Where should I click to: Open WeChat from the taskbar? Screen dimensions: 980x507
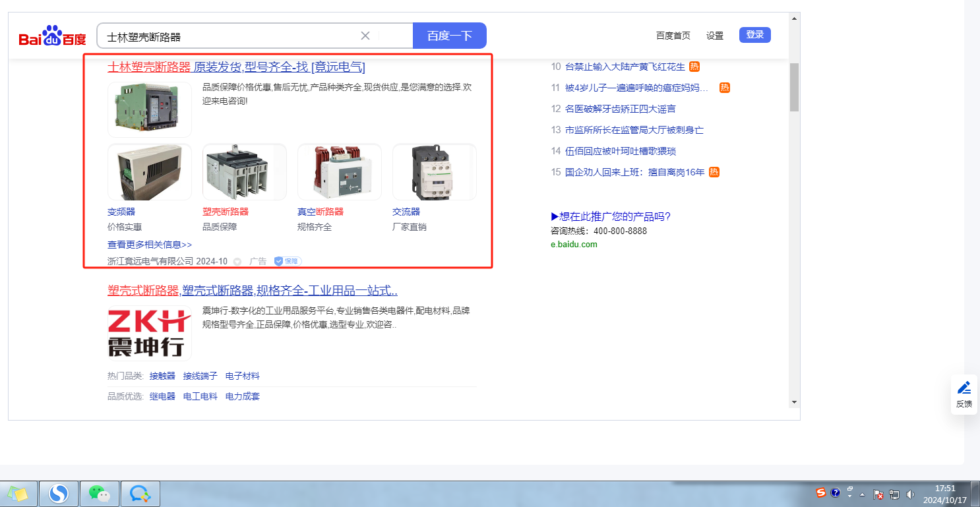tap(100, 493)
